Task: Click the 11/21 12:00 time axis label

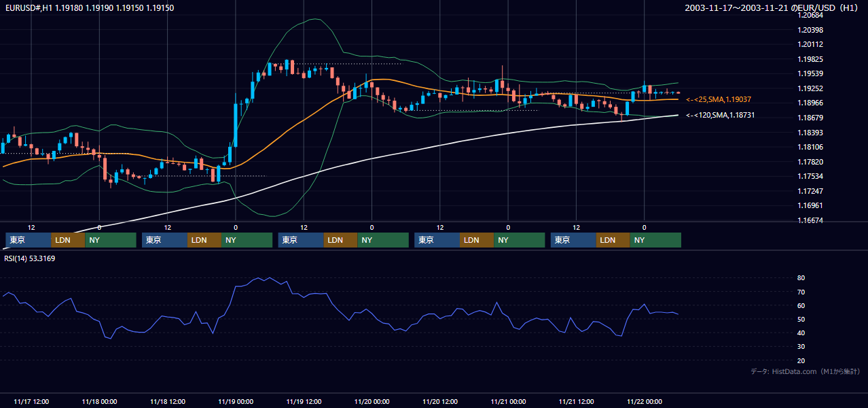Action: click(576, 402)
